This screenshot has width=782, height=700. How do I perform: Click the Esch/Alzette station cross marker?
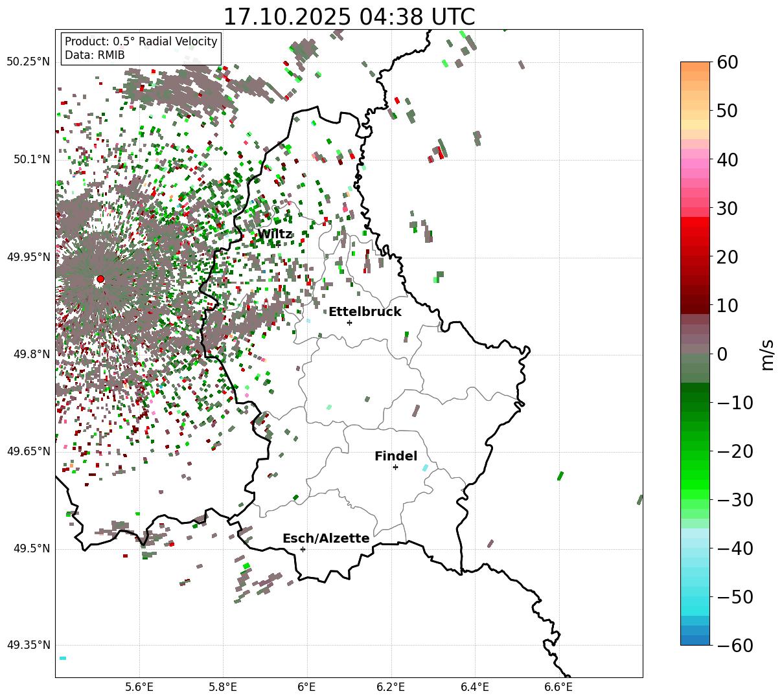(303, 549)
